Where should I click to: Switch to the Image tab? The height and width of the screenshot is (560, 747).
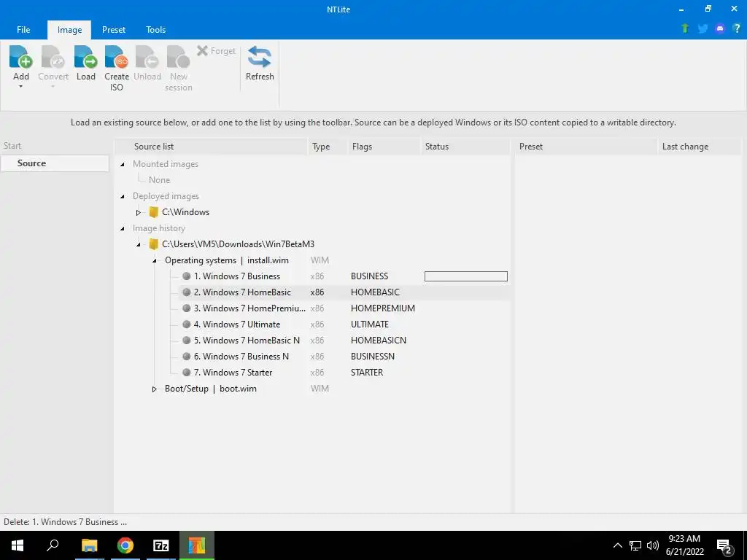click(x=69, y=29)
